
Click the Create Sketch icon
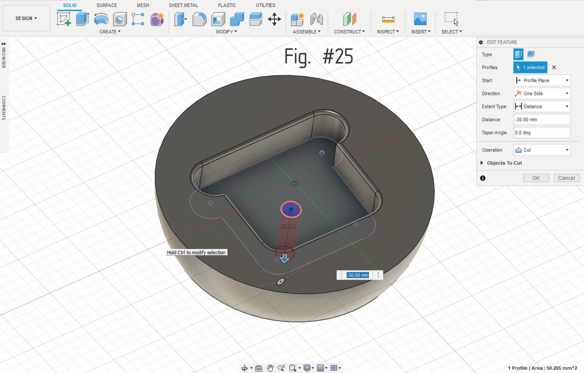tap(64, 19)
